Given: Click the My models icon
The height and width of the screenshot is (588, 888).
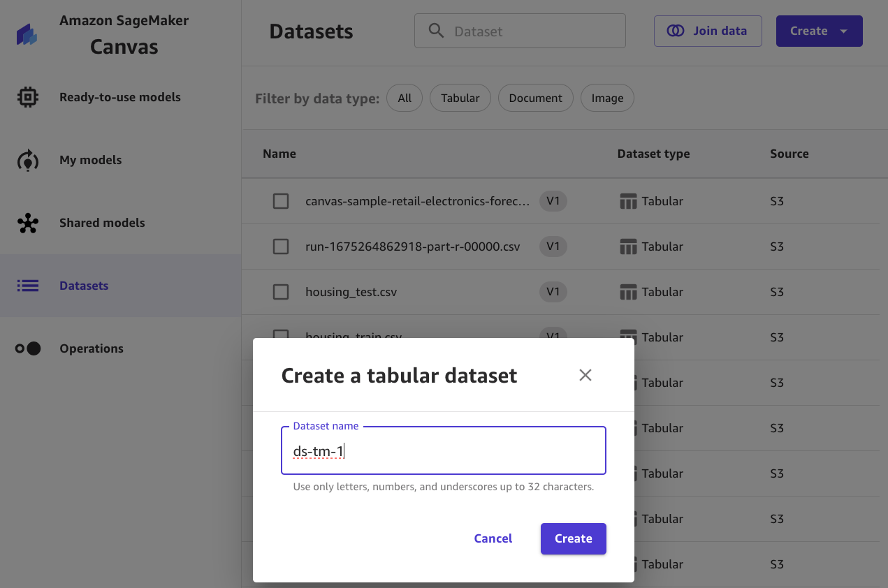Looking at the screenshot, I should coord(28,160).
